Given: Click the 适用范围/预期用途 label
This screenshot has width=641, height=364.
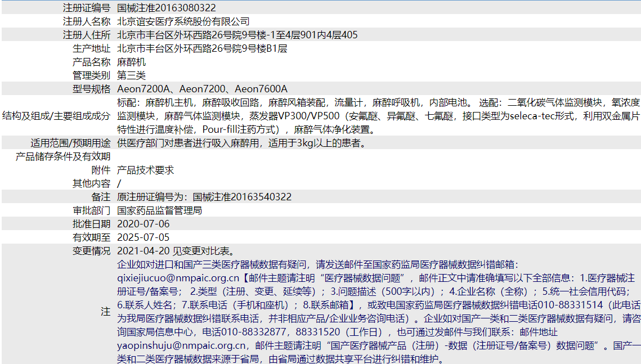Looking at the screenshot, I should (x=70, y=142).
